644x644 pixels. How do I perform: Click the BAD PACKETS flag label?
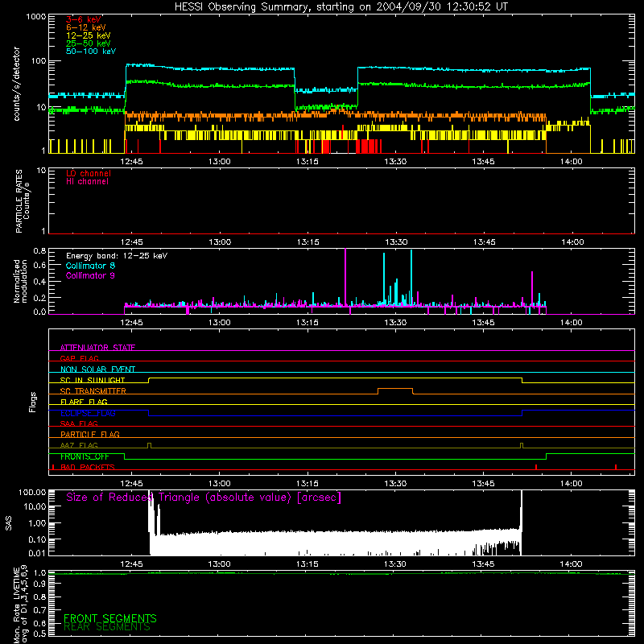click(88, 468)
